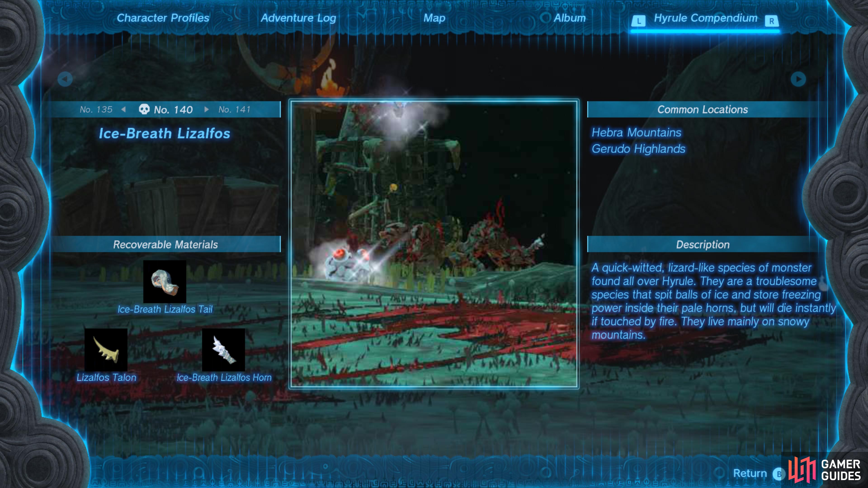Select the Lizalfos Talon material icon
This screenshot has width=868, height=488.
106,350
